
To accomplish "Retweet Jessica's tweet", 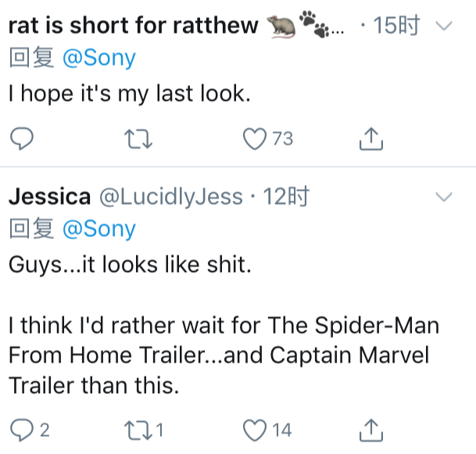I will (x=138, y=430).
